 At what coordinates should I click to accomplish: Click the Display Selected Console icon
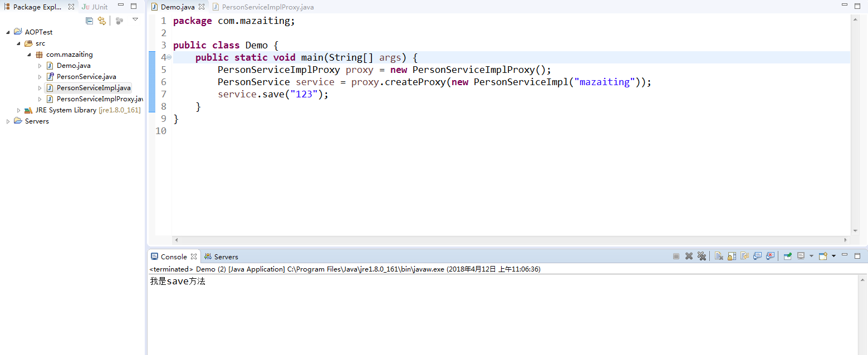pyautogui.click(x=801, y=256)
